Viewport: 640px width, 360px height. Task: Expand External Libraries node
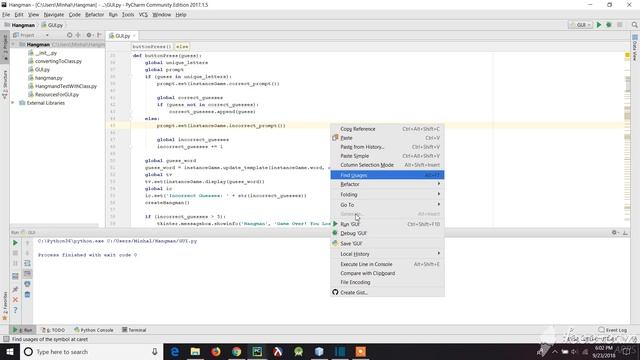[13, 103]
